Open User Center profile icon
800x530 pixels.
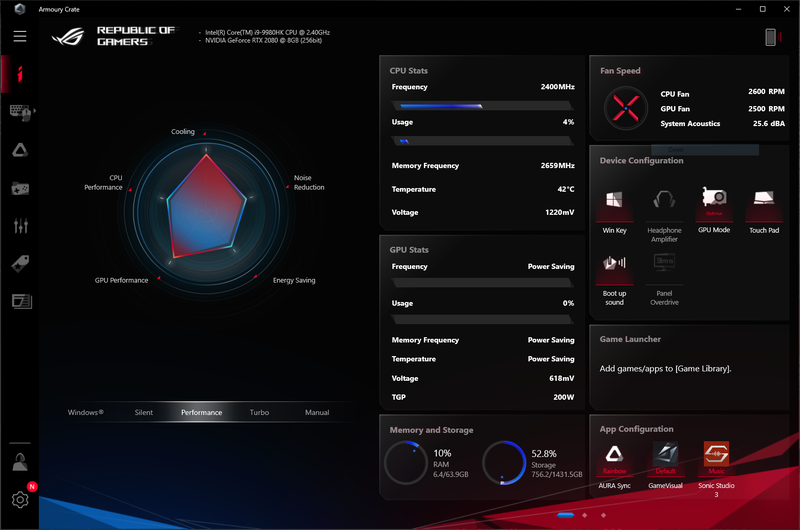click(x=20, y=462)
